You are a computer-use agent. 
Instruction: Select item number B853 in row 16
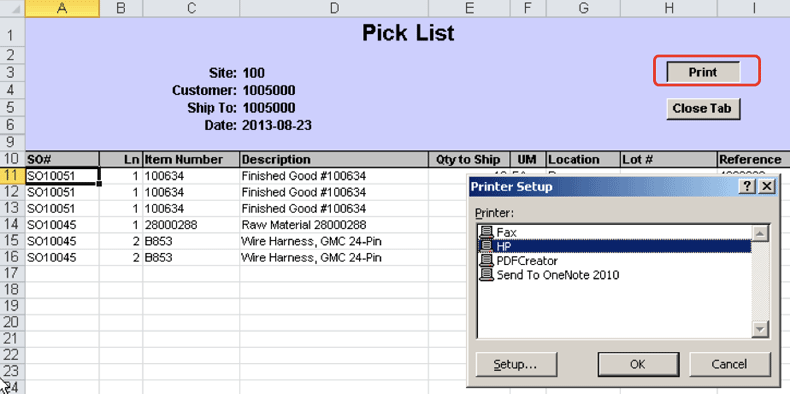[191, 257]
